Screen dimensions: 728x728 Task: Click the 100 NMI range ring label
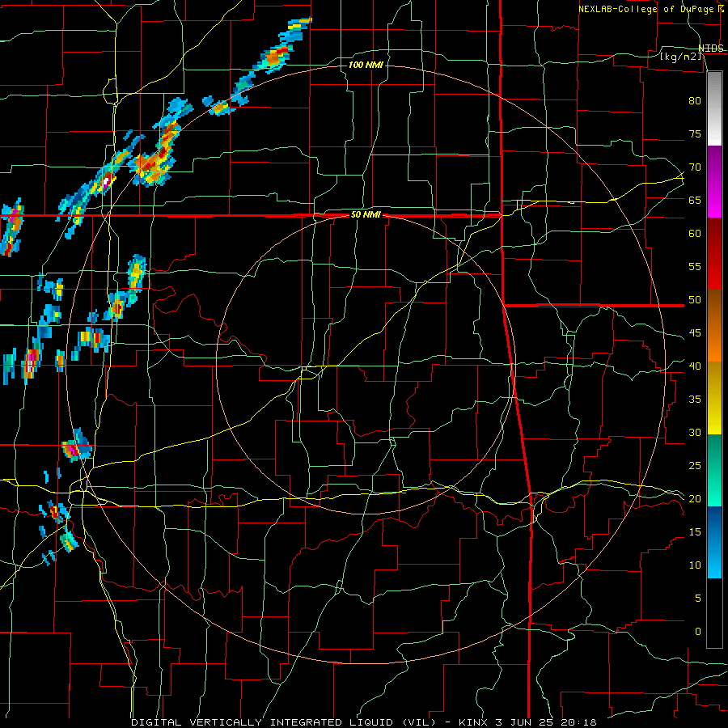pos(366,65)
